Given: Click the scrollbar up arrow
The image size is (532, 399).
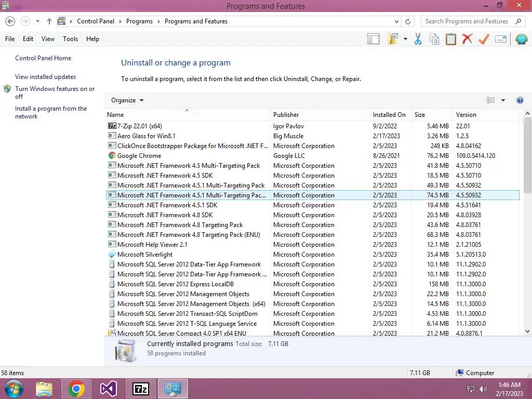Looking at the screenshot, I should (527, 113).
